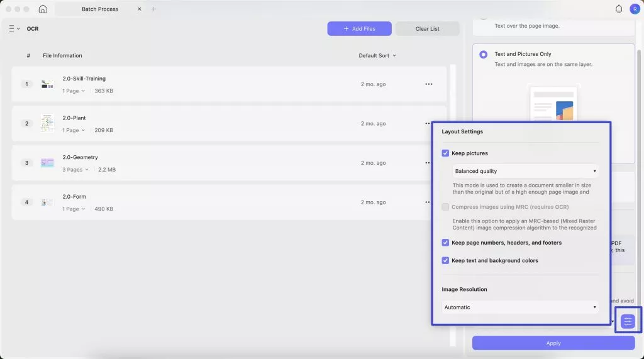Screen dimensions: 644x359
Task: Click the 2.0-Skill-Training file thumbnail
Action: click(47, 84)
